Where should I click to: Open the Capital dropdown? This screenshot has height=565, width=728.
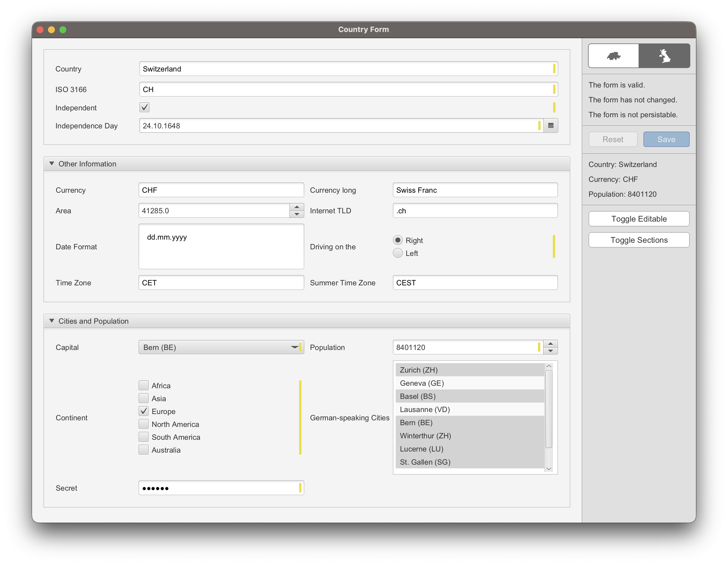pyautogui.click(x=221, y=347)
